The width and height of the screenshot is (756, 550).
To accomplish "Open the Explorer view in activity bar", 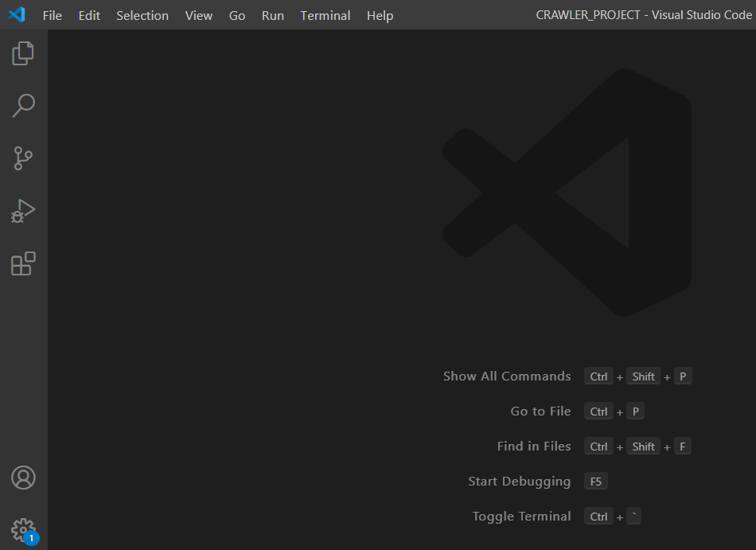I will tap(23, 53).
